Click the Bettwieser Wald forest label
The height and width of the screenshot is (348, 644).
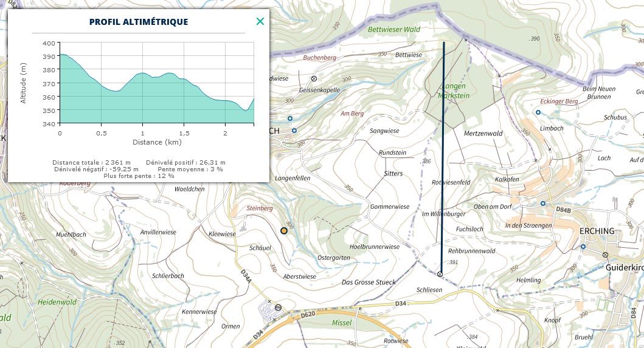click(394, 29)
